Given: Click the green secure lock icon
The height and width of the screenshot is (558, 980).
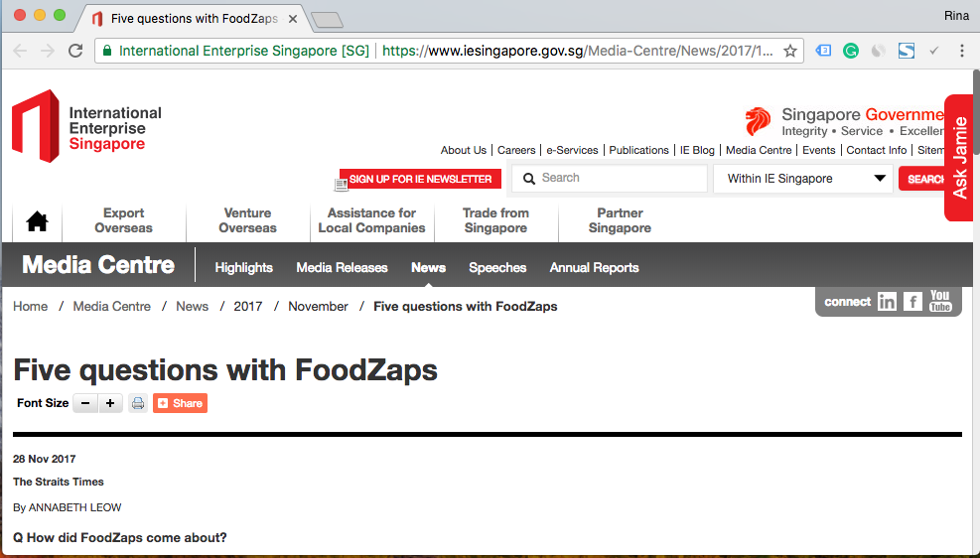Looking at the screenshot, I should pyautogui.click(x=107, y=51).
